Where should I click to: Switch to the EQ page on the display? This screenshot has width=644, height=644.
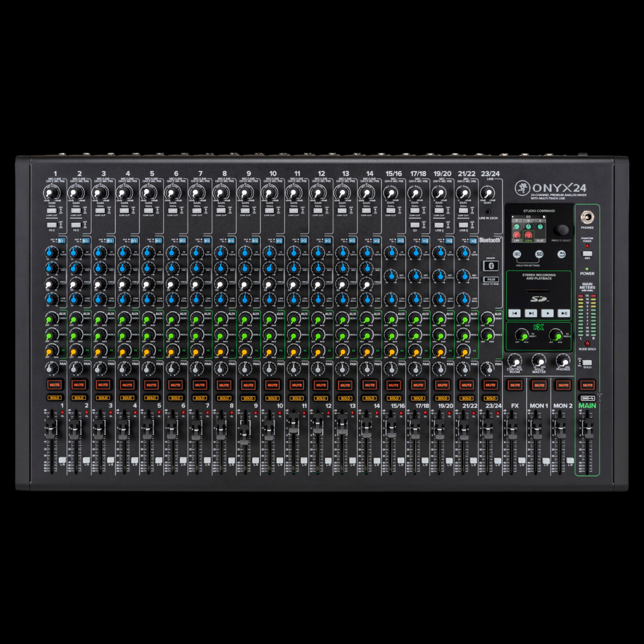[x=529, y=217]
